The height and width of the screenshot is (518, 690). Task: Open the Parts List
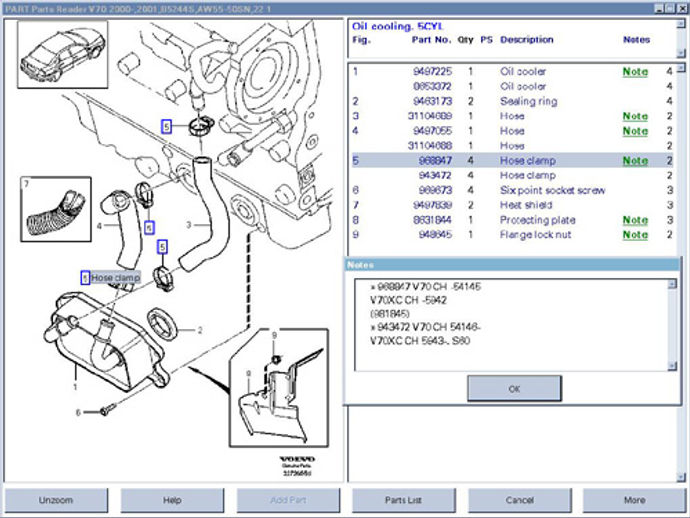click(404, 500)
